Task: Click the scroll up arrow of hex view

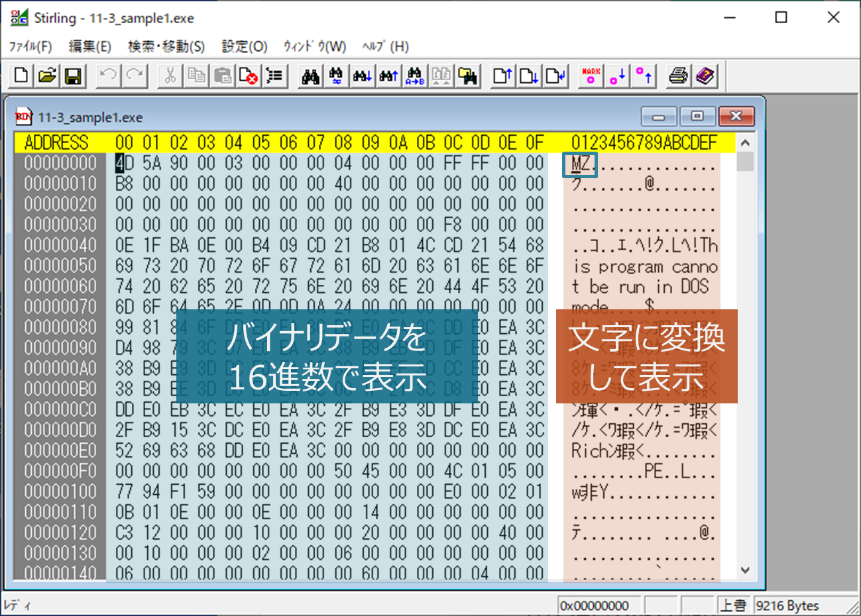Action: (745, 142)
